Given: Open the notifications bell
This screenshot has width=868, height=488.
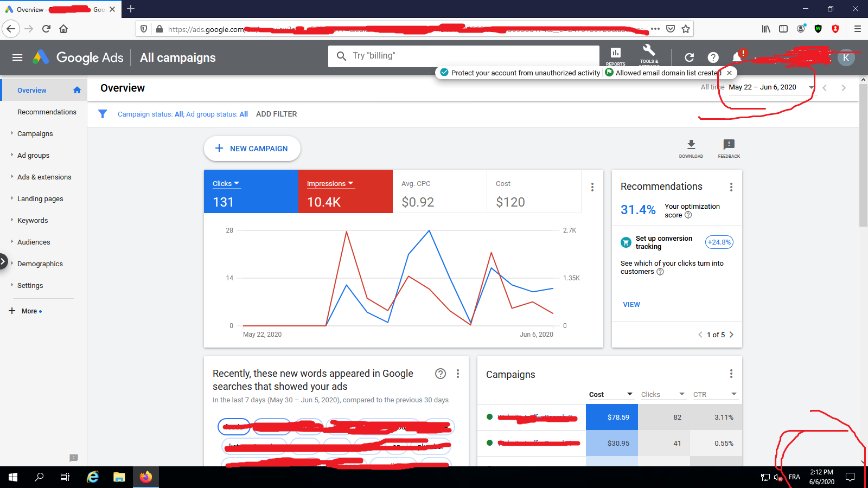Looking at the screenshot, I should (737, 57).
